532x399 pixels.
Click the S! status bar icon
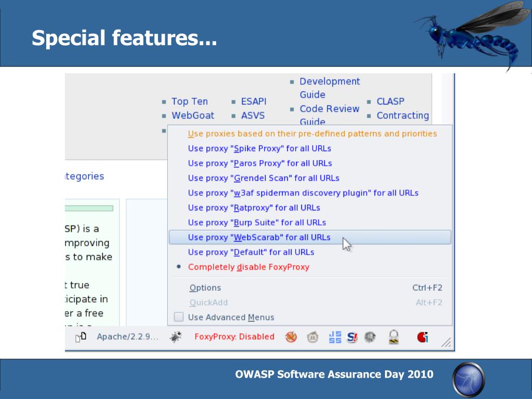pos(352,337)
